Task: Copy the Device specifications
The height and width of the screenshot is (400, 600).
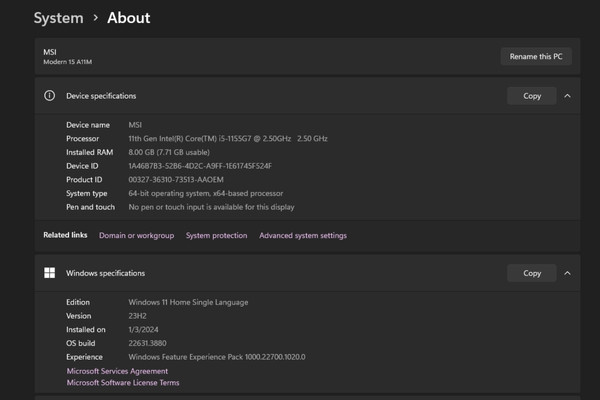Action: tap(532, 96)
